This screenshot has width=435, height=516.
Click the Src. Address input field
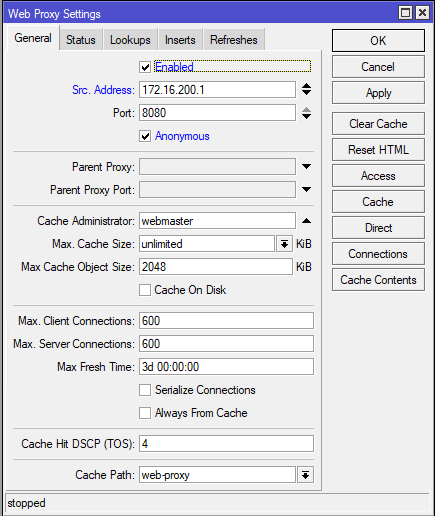click(217, 90)
